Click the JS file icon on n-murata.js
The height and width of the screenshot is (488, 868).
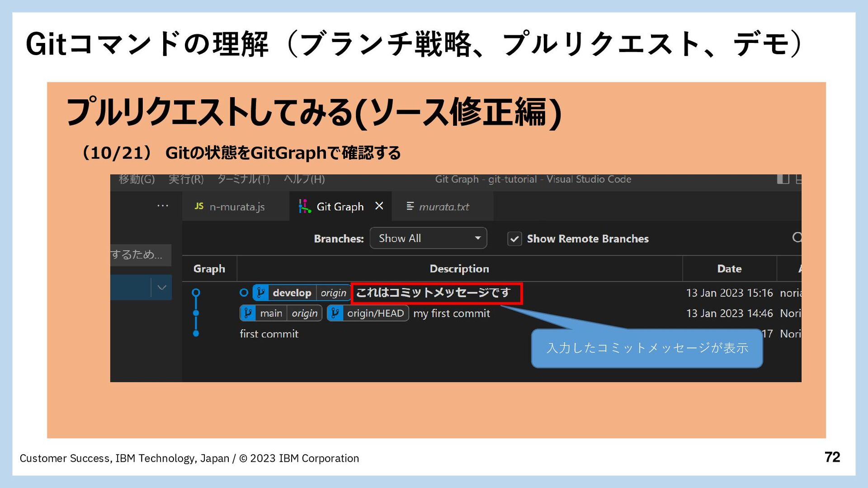[199, 206]
